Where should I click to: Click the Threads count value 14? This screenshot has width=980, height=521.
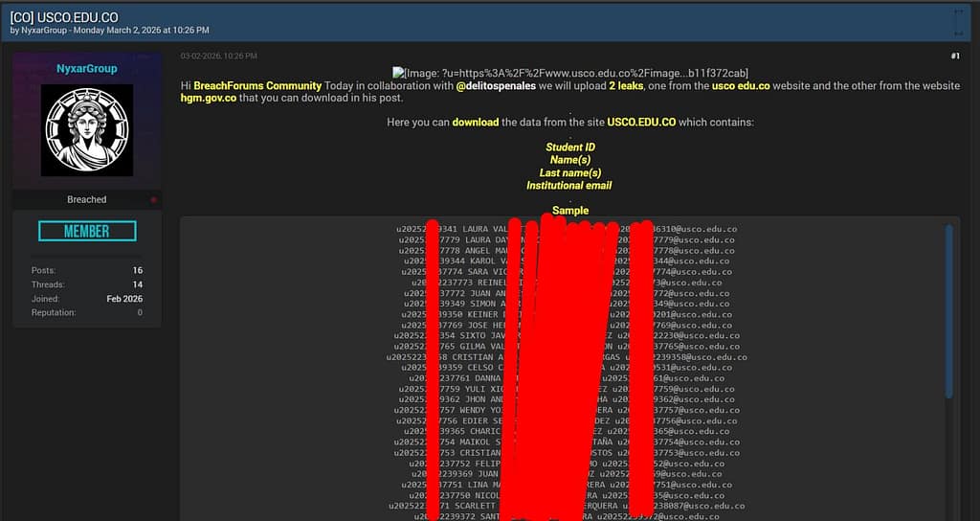pyautogui.click(x=138, y=284)
